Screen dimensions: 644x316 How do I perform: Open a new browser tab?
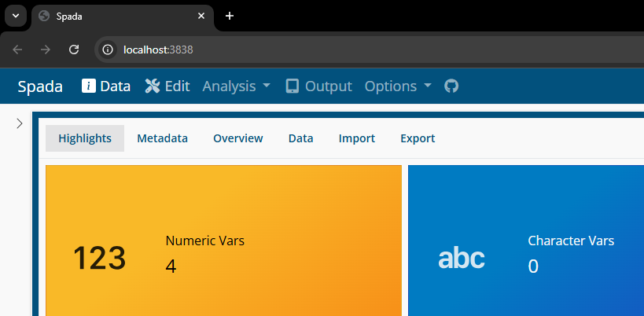(x=230, y=16)
